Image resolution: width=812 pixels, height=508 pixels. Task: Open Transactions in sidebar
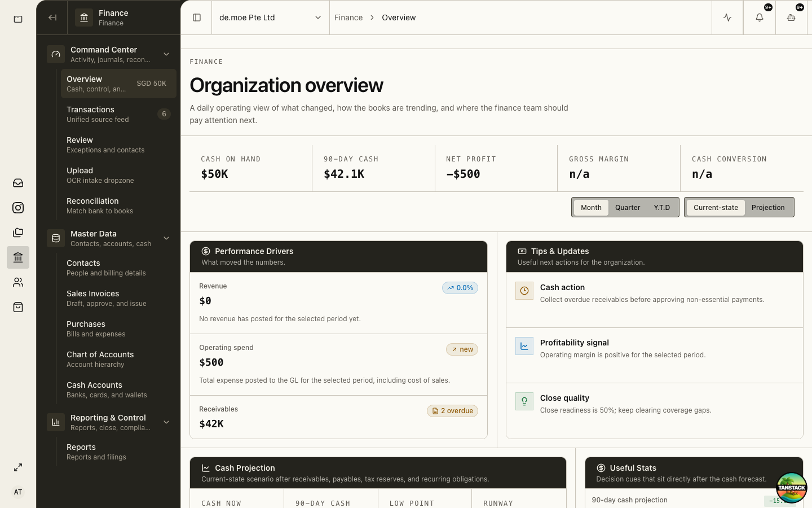click(x=118, y=114)
